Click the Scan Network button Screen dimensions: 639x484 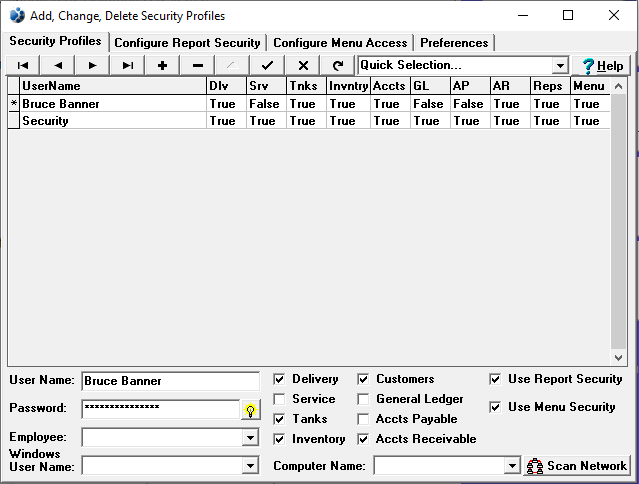click(577, 466)
